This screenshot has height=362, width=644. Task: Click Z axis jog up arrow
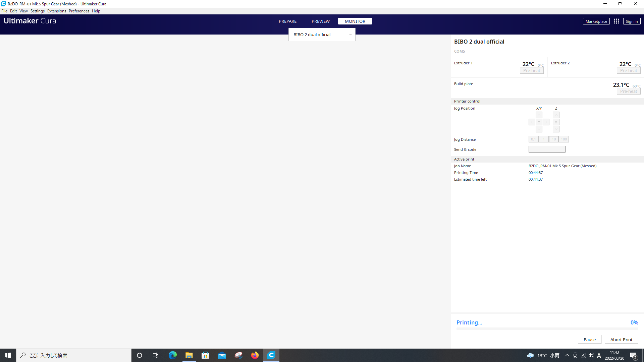tap(556, 115)
